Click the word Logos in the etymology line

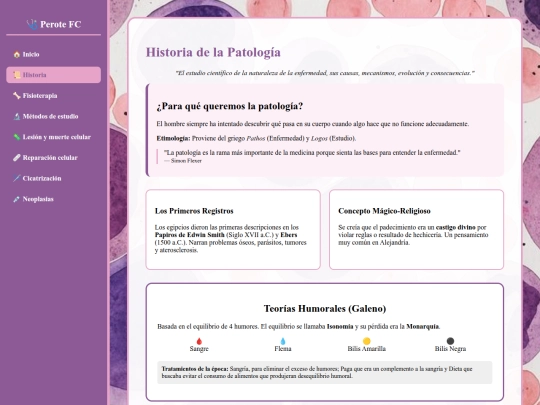coord(319,138)
